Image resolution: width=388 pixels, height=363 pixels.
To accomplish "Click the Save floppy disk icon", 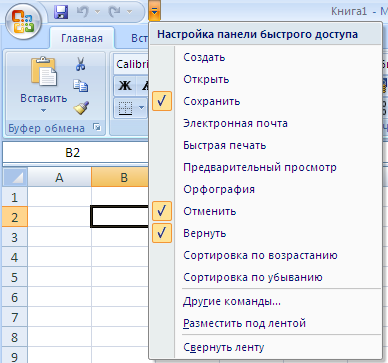I will coord(61,12).
